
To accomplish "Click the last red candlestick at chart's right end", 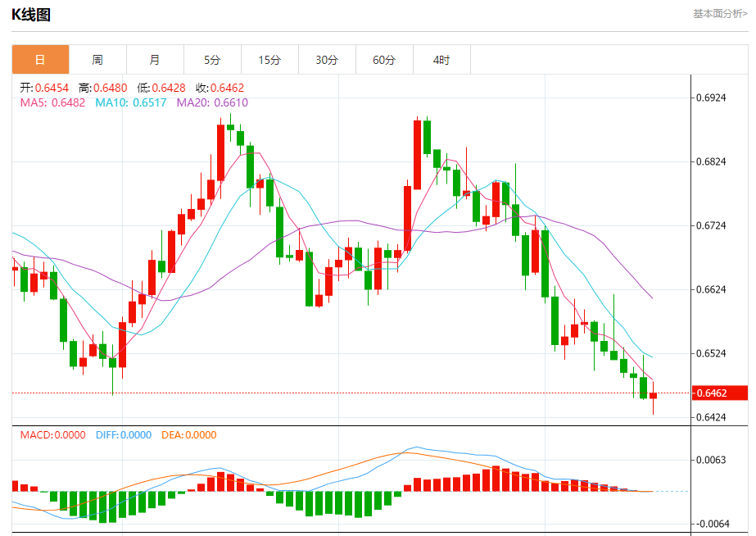I will point(654,396).
